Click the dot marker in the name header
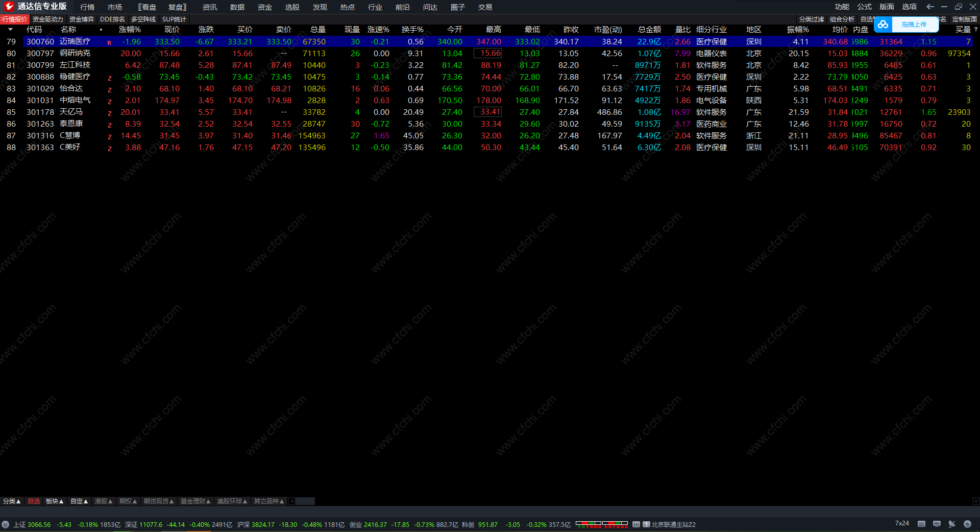Viewport: 980px width, 532px height. click(x=101, y=30)
